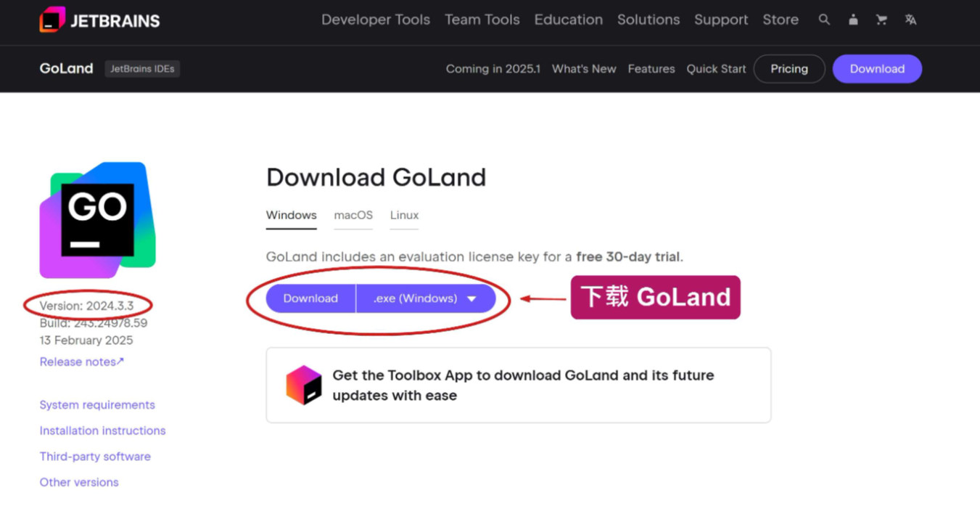Click the Get the Toolbox App banner
This screenshot has width=980, height=530.
pyautogui.click(x=519, y=385)
